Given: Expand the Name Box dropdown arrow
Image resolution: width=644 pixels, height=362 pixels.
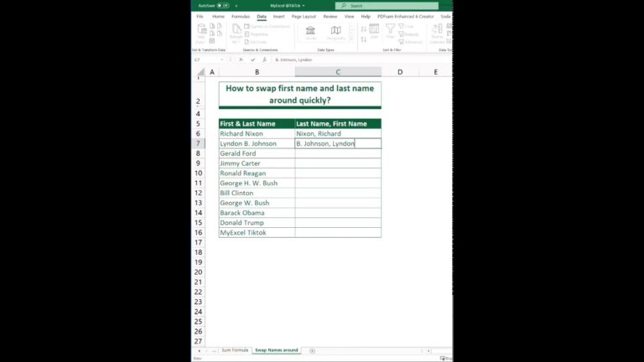Looking at the screenshot, I should [x=221, y=60].
